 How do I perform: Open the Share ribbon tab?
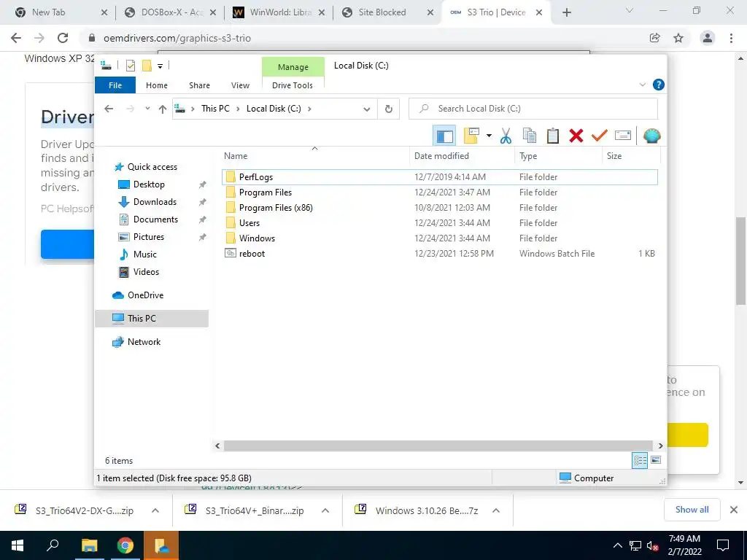coord(199,85)
